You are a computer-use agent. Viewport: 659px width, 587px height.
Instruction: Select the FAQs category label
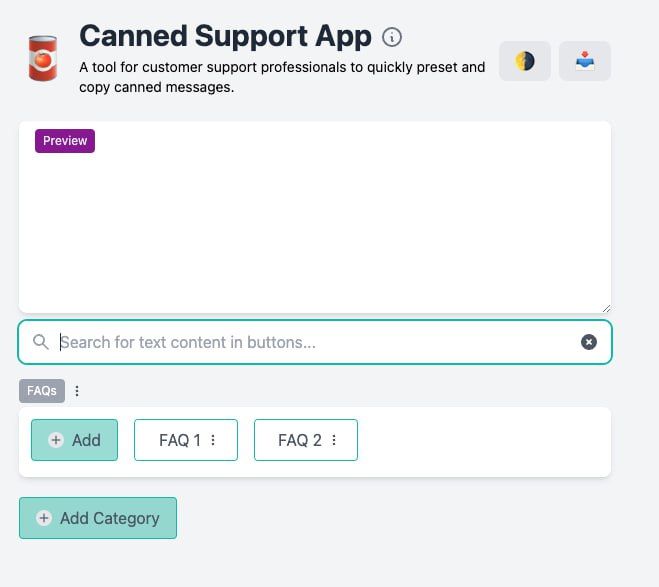click(42, 391)
